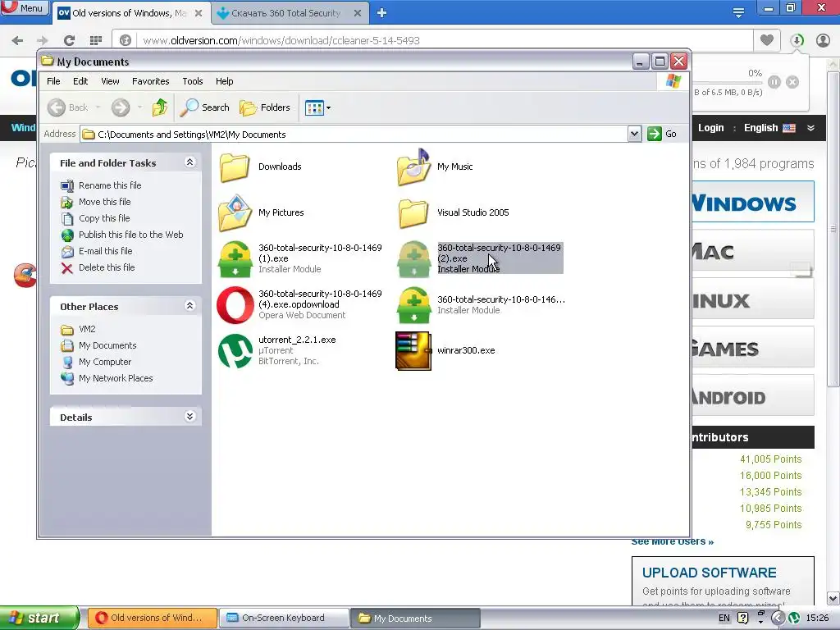Screen dimensions: 840x630
Task: Toggle the Folders pane button
Action: click(265, 107)
